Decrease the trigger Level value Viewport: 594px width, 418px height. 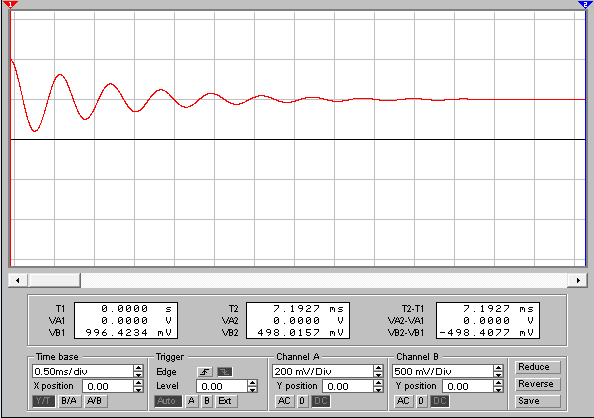tap(253, 390)
